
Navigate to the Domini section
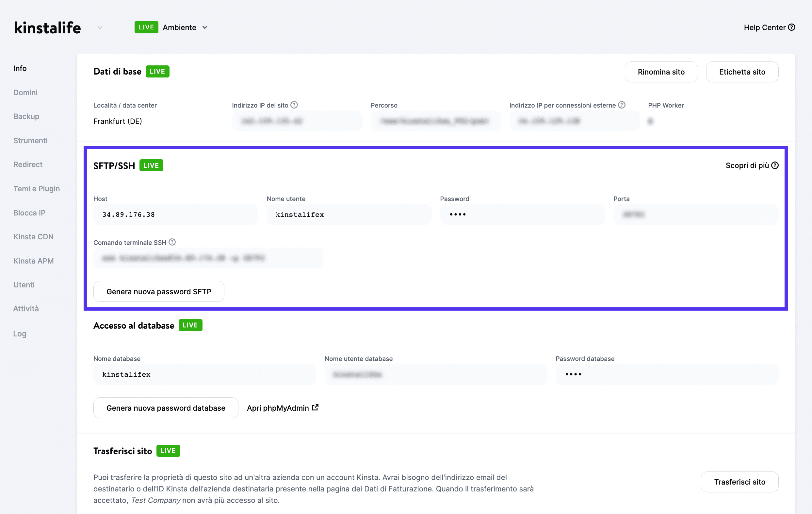pyautogui.click(x=25, y=92)
